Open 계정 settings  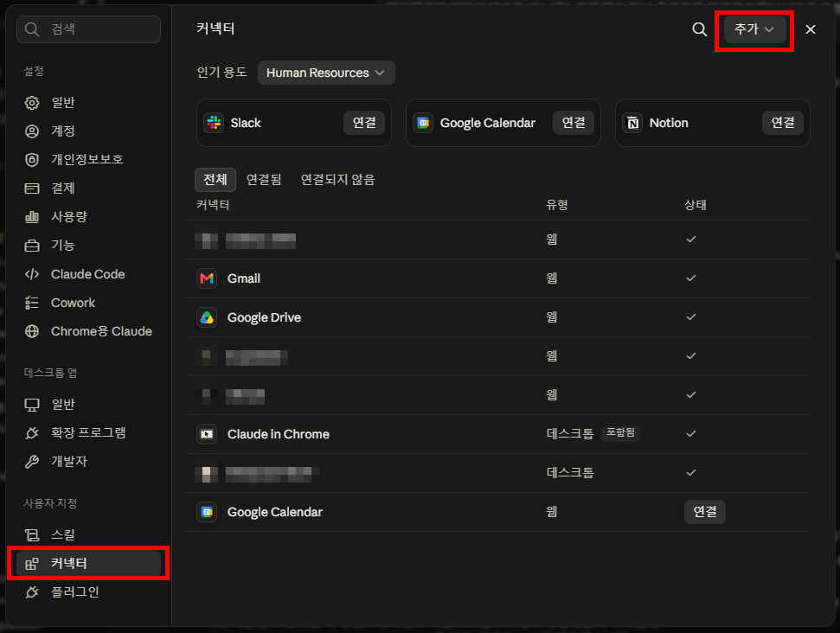click(x=88, y=131)
